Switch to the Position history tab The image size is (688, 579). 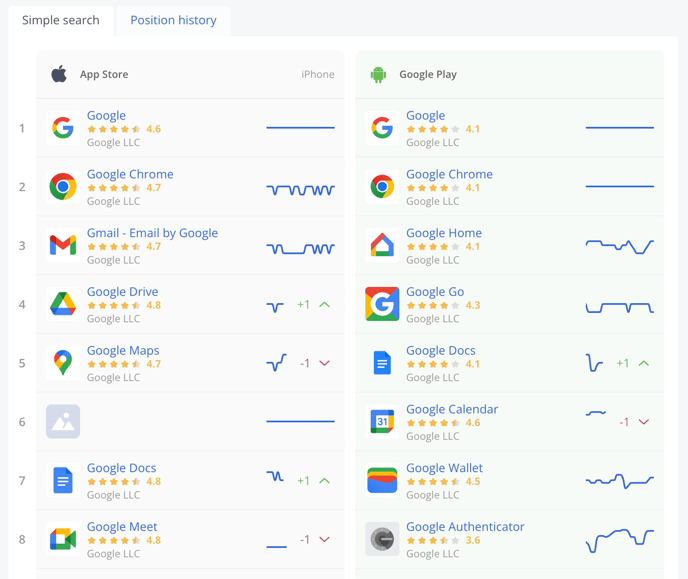click(x=173, y=21)
